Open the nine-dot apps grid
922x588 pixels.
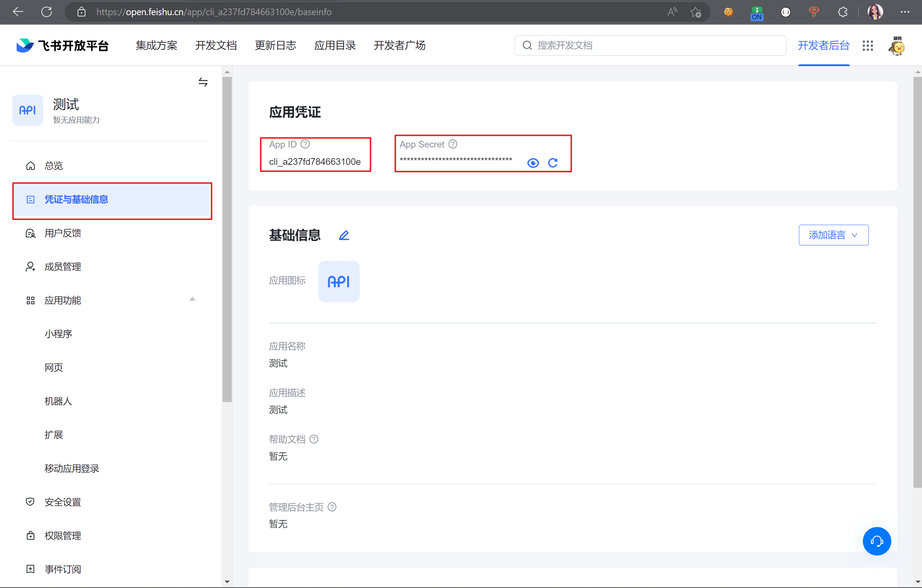868,45
